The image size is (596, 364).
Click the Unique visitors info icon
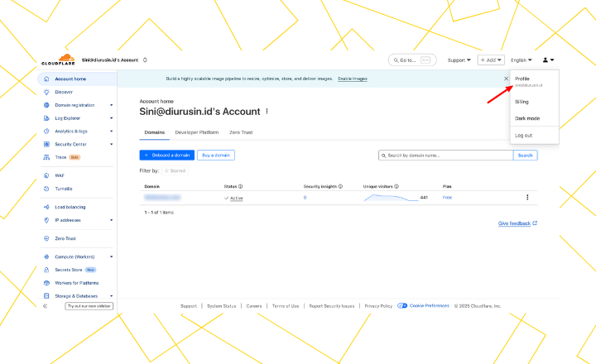click(397, 187)
